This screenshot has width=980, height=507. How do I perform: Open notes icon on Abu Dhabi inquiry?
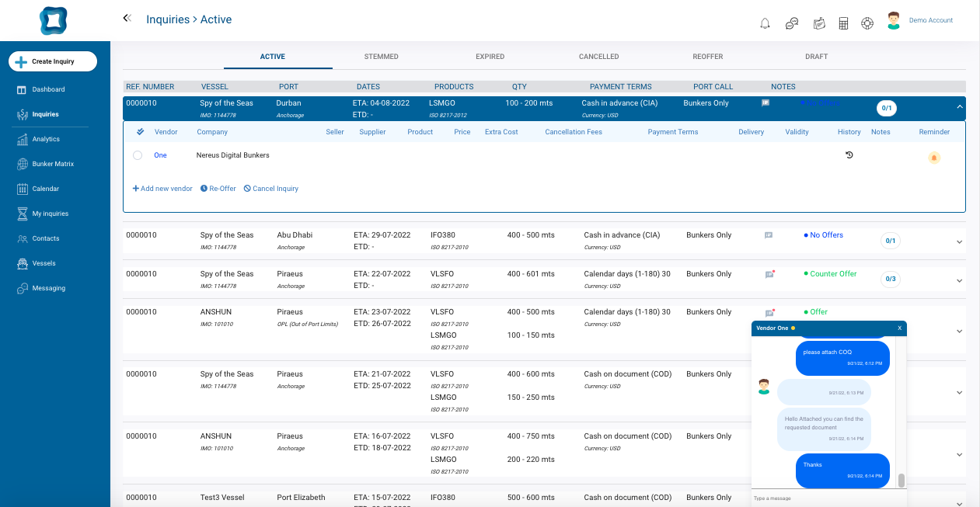(x=768, y=235)
